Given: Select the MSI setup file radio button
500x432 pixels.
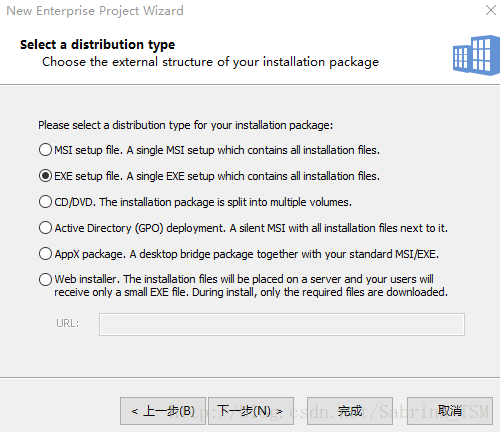Looking at the screenshot, I should pos(45,150).
